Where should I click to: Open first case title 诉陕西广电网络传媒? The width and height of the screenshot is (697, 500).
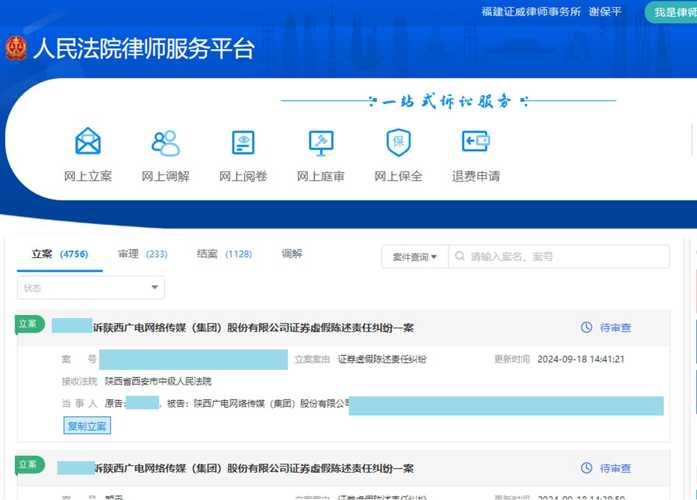tap(253, 328)
